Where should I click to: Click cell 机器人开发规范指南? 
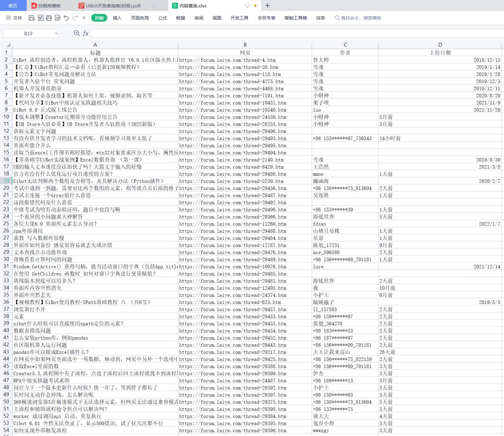(x=95, y=88)
